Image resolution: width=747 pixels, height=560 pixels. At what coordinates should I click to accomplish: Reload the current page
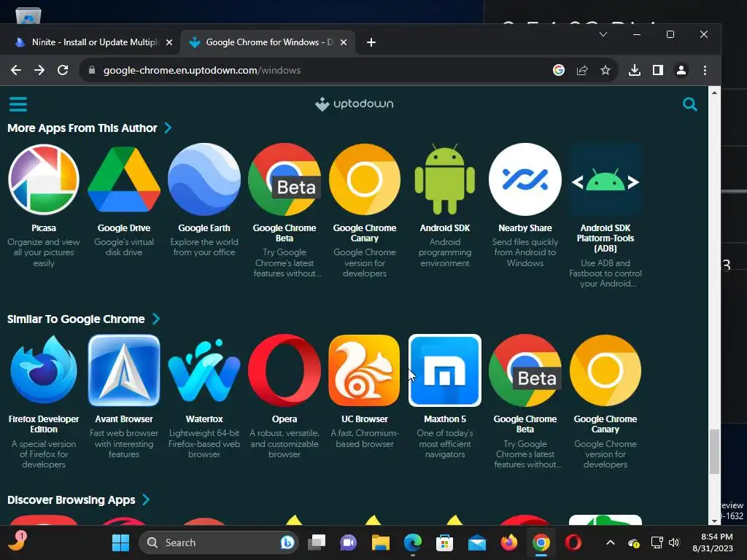(63, 71)
